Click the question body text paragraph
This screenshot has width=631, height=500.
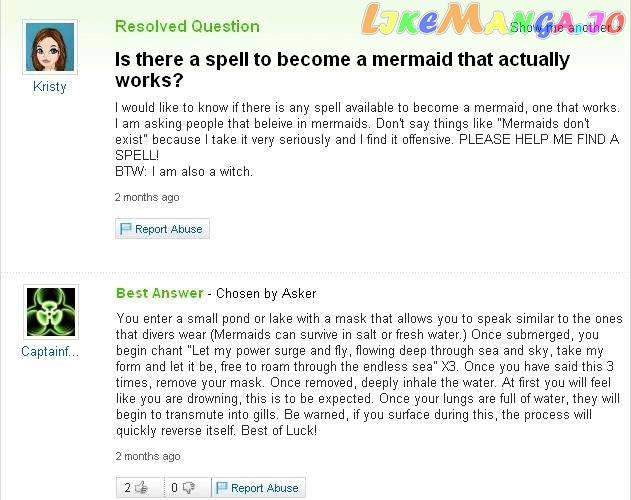pyautogui.click(x=366, y=139)
